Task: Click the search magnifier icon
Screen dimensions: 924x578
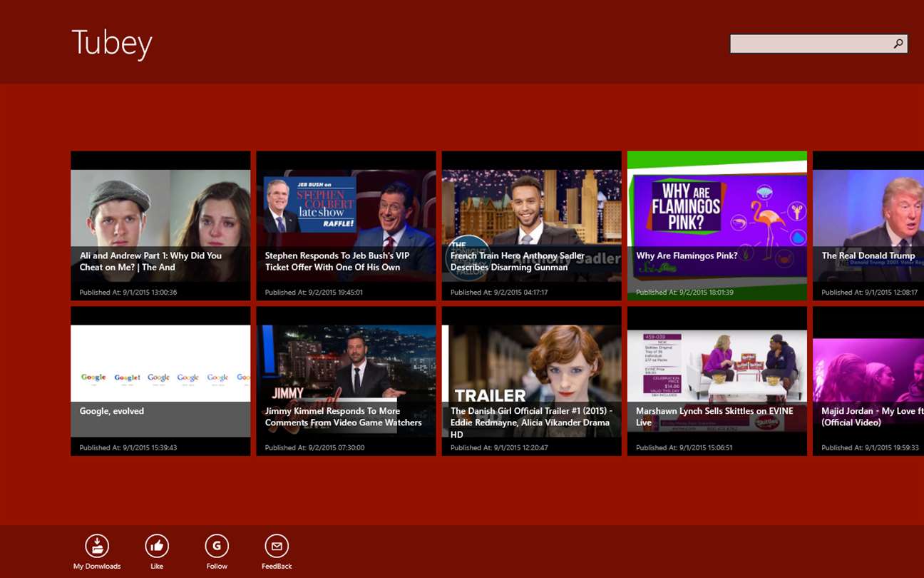Action: pos(898,44)
